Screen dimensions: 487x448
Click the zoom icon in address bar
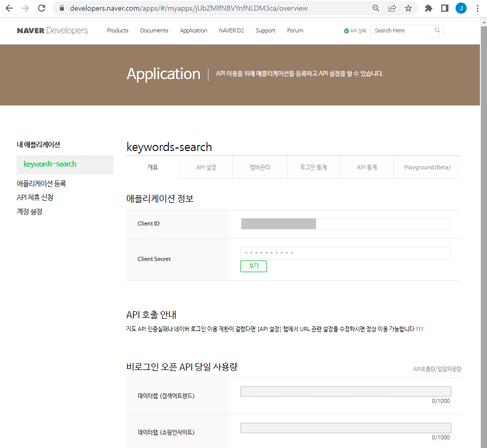point(375,8)
